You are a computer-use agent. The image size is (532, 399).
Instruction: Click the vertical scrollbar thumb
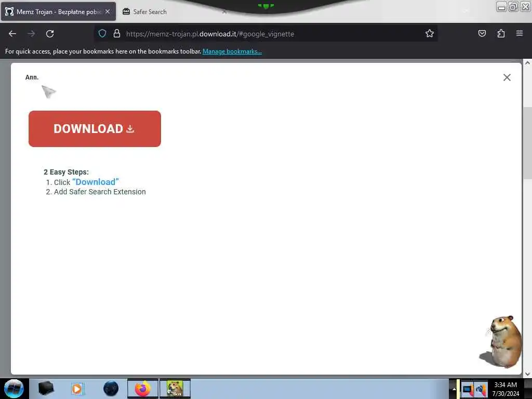[x=527, y=143]
